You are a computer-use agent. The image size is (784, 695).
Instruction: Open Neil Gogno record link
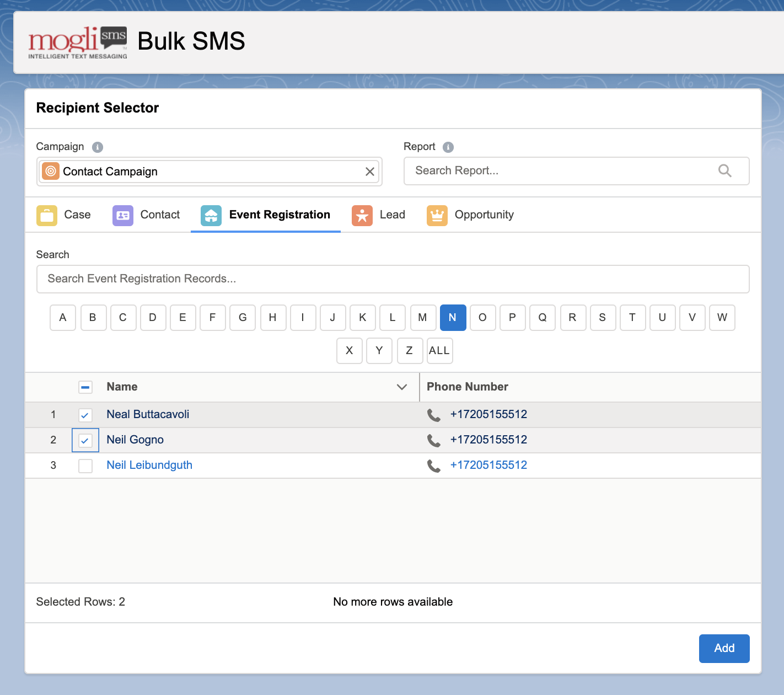coord(135,440)
